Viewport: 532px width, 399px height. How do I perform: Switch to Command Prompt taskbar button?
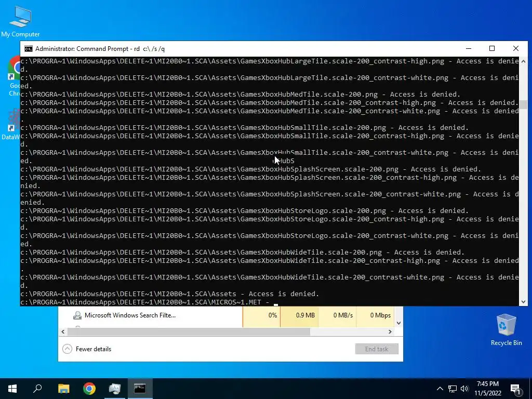140,389
